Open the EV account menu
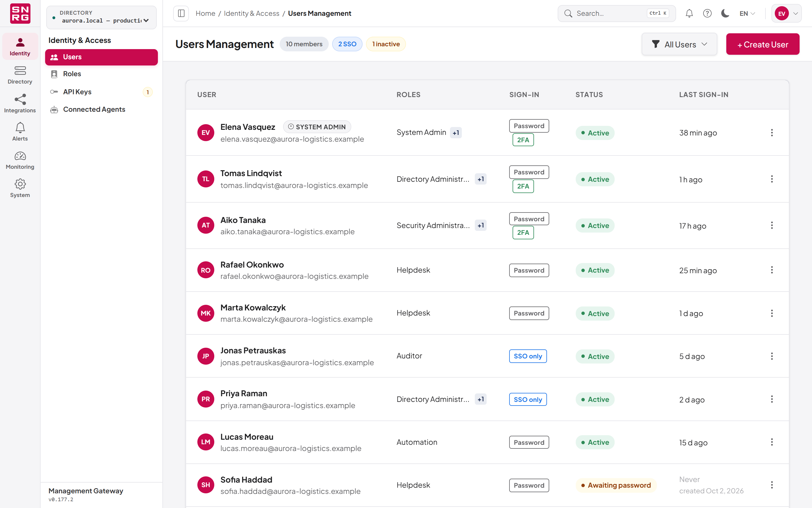The height and width of the screenshot is (508, 812). coord(786,14)
